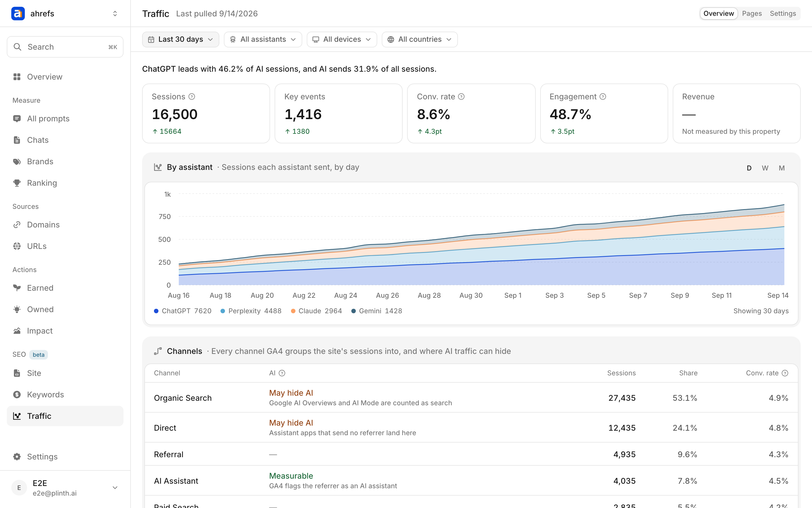Click the Traffic line chart icon

(x=17, y=416)
